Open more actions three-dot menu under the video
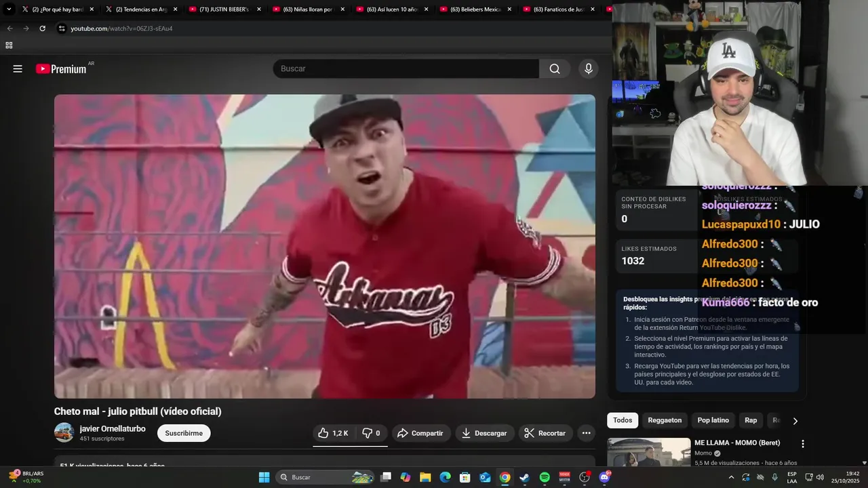The image size is (868, 488). [587, 433]
